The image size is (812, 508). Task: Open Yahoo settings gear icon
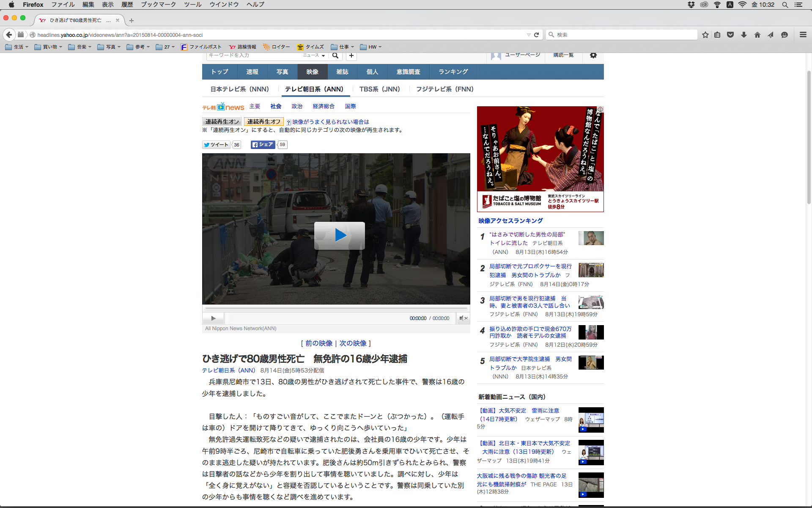click(x=593, y=55)
